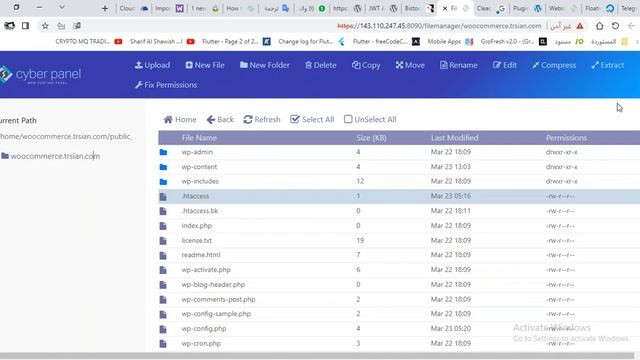Image resolution: width=640 pixels, height=360 pixels.
Task: Select the wp-cron.php file name
Action: tap(201, 343)
